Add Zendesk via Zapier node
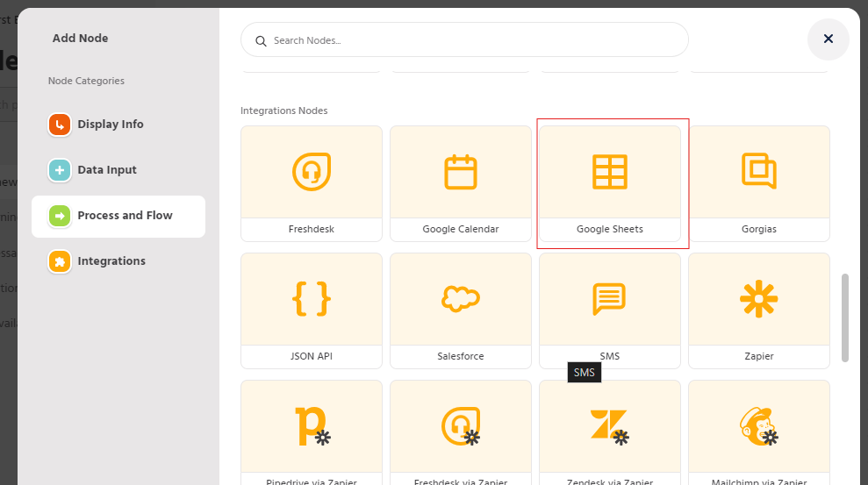This screenshot has width=868, height=485. (609, 426)
